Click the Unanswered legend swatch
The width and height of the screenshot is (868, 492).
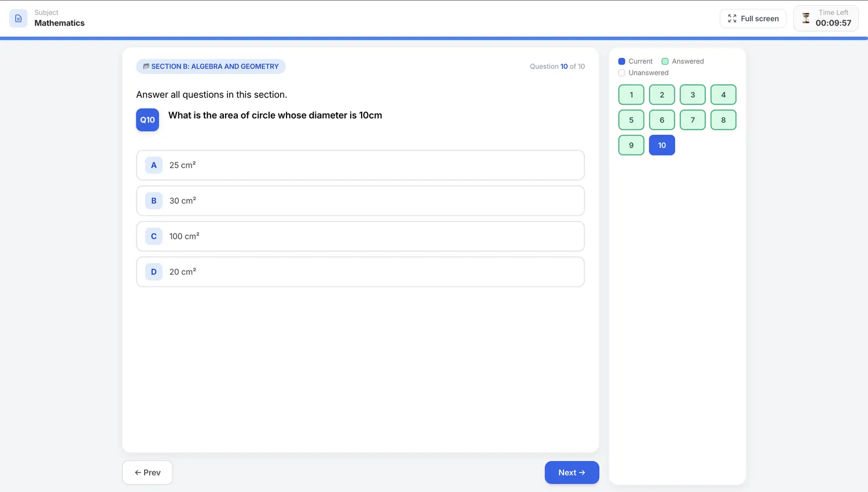(x=621, y=73)
